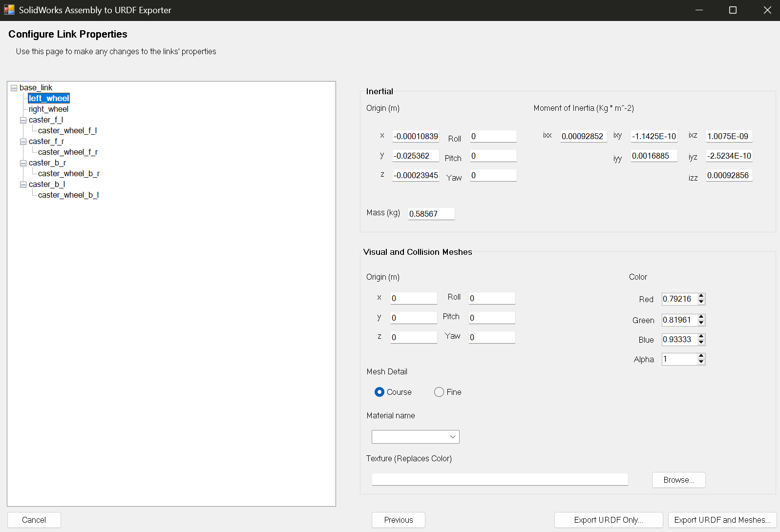780x532 pixels.
Task: Click the inertial origin z field
Action: click(x=416, y=175)
